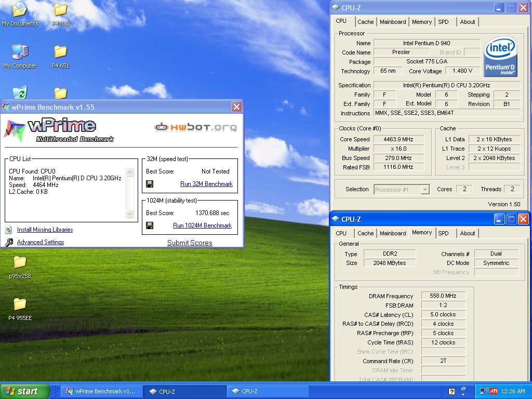Open the My Computer desktop icon
Screen dimensions: 532x399
coord(20,56)
